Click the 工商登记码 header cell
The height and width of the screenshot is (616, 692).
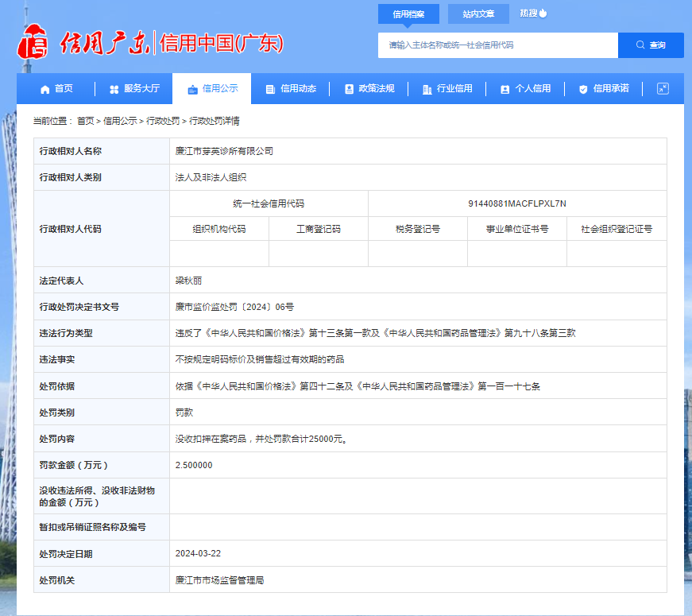tap(319, 229)
